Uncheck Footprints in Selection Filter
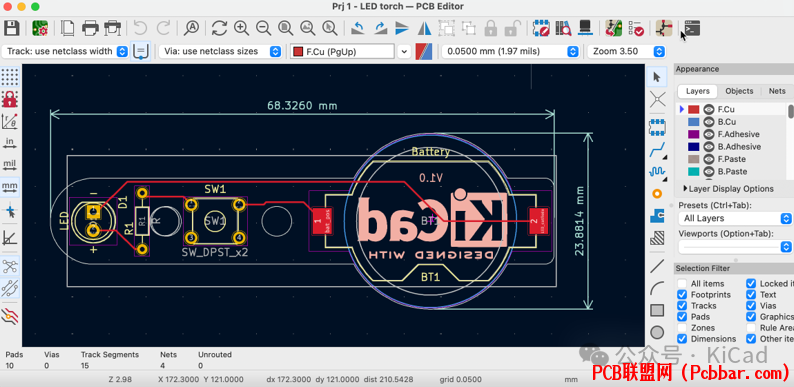 tap(682, 295)
